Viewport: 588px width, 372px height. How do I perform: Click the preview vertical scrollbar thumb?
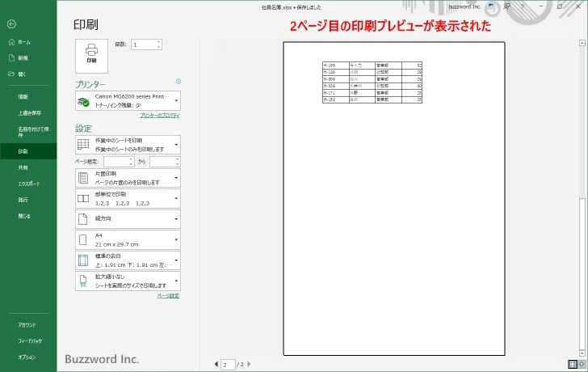click(582, 273)
